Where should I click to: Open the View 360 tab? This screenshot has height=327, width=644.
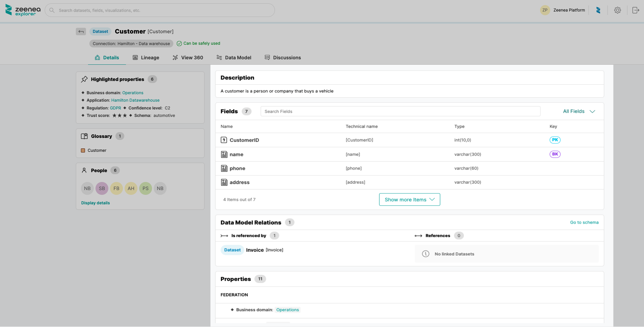[188, 58]
